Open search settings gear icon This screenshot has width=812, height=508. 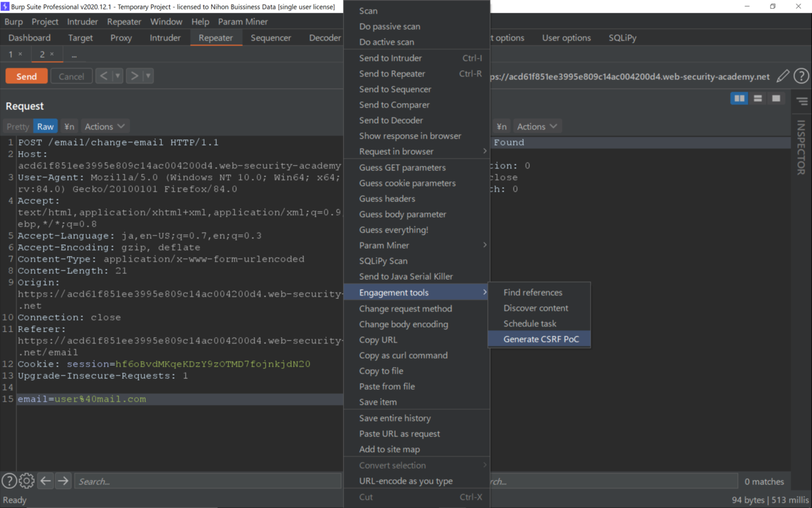[x=26, y=481]
